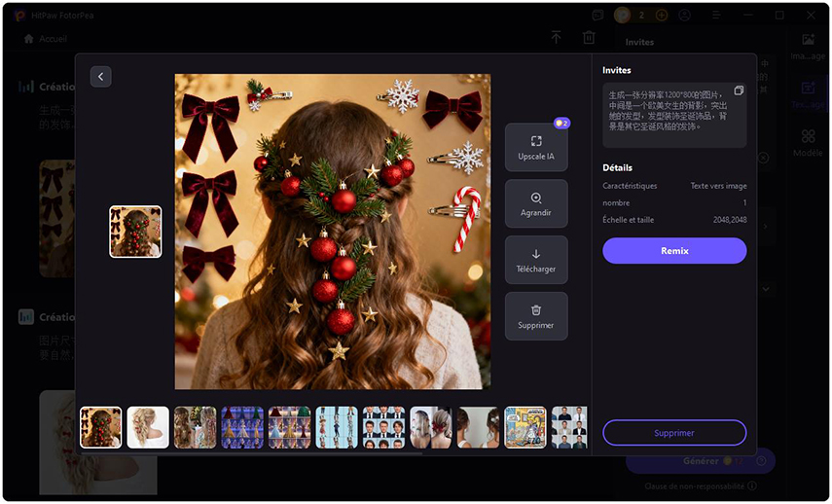This screenshot has height=504, width=832.
Task: Select the first Christmas hair thumbnail in the filmstrip
Action: point(101,427)
